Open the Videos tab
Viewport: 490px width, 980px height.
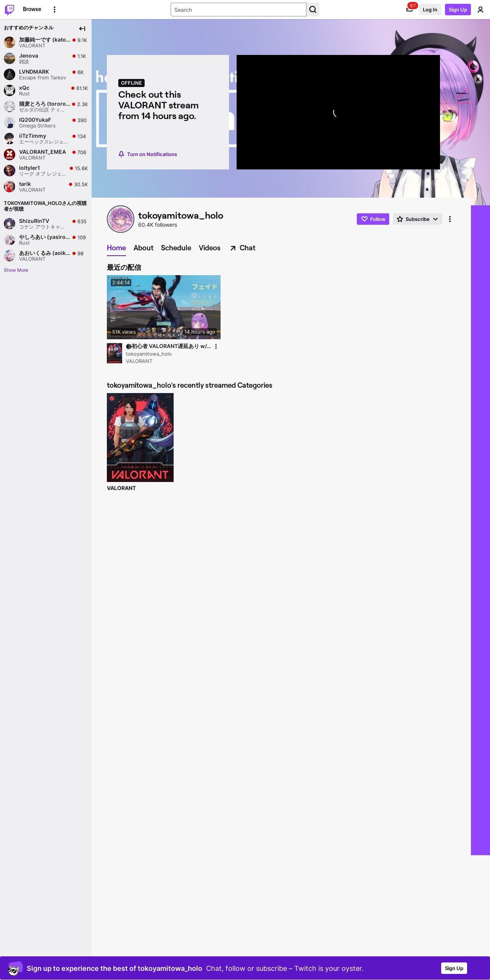tap(210, 248)
